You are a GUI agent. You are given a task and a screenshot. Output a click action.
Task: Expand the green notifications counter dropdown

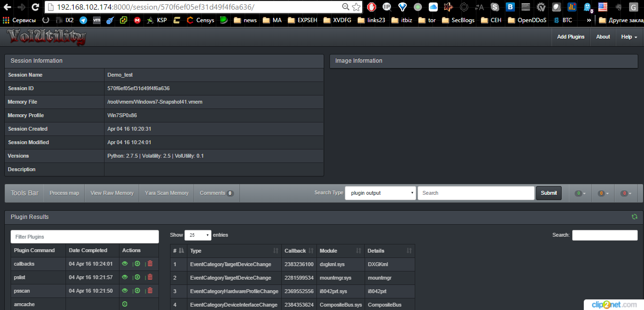point(578,193)
